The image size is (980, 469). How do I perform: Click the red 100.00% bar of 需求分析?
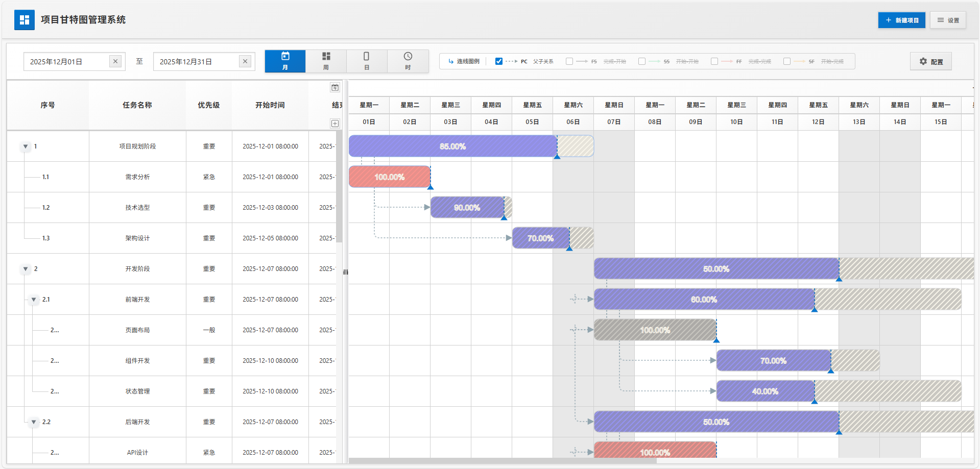[x=390, y=177]
